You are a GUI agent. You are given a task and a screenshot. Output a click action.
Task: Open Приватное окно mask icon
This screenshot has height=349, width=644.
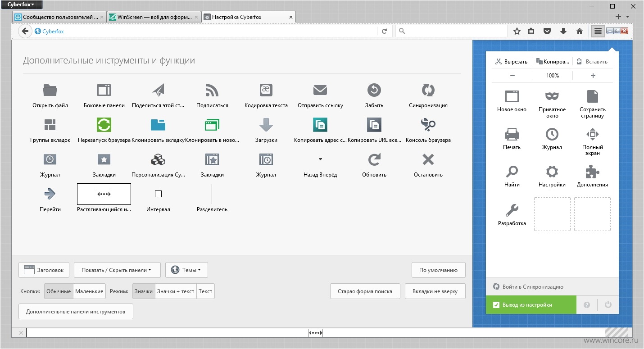click(552, 96)
